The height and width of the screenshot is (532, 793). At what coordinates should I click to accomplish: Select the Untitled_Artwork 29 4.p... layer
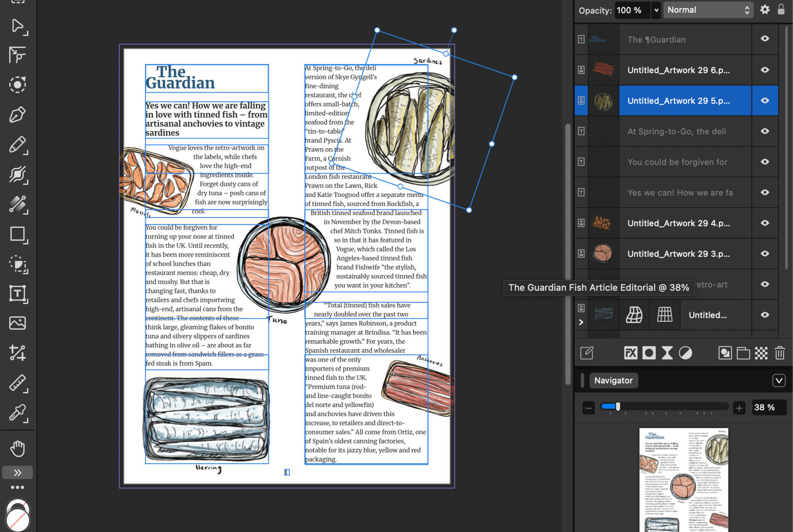point(678,223)
